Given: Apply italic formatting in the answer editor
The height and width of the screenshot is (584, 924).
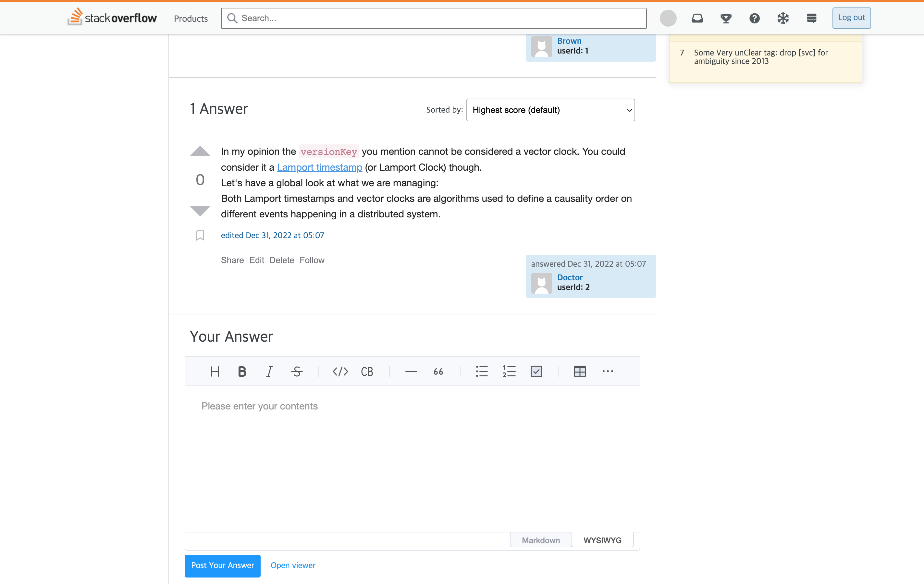Looking at the screenshot, I should [x=269, y=371].
